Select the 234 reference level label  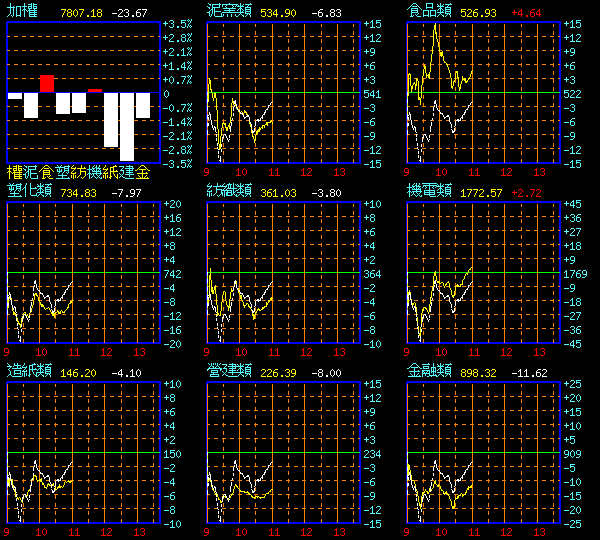372,454
